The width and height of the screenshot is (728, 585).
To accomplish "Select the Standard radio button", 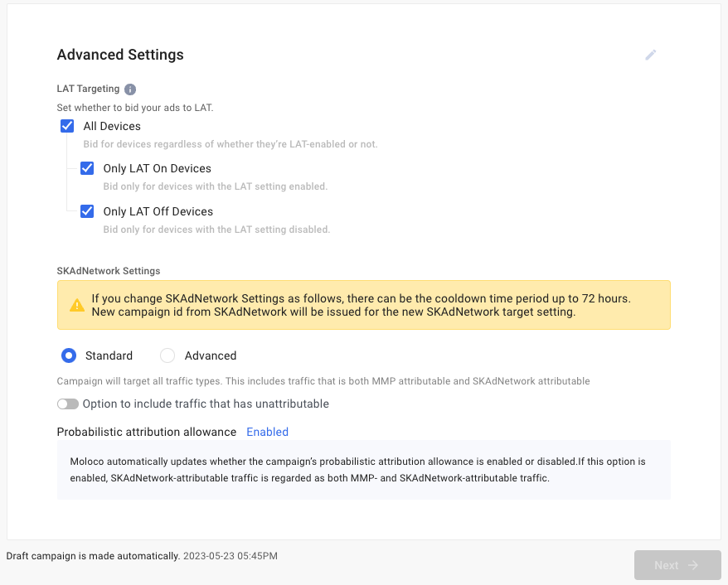I will click(70, 355).
